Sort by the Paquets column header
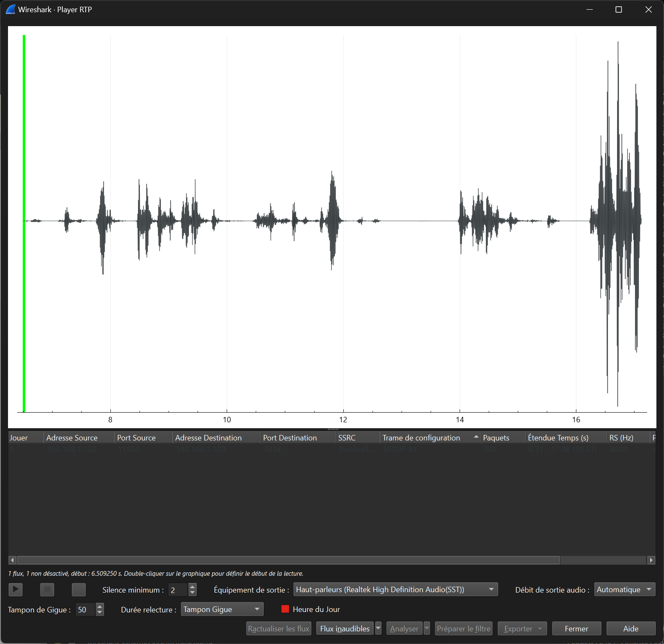664x644 pixels. coord(503,437)
